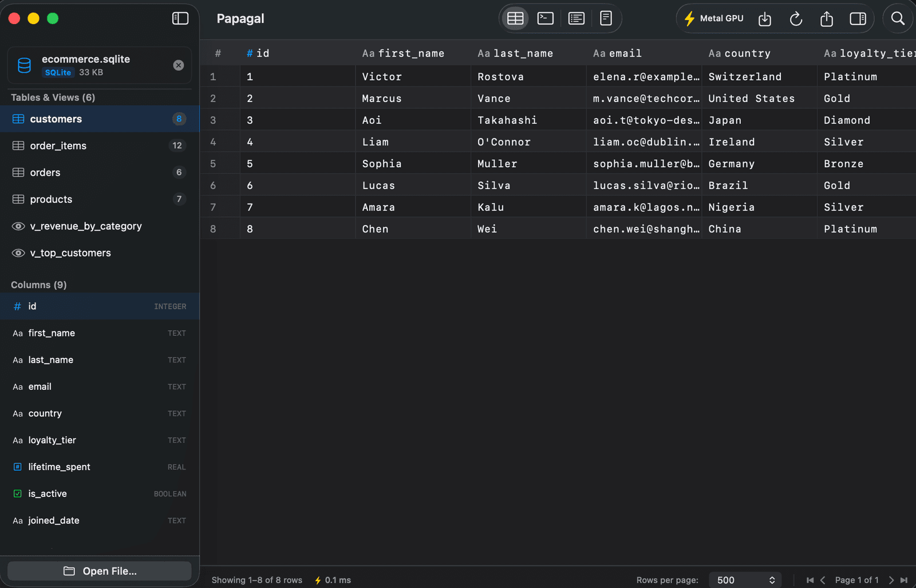The image size is (916, 588).
Task: Select loyalty_tier in Columns list
Action: [100, 440]
